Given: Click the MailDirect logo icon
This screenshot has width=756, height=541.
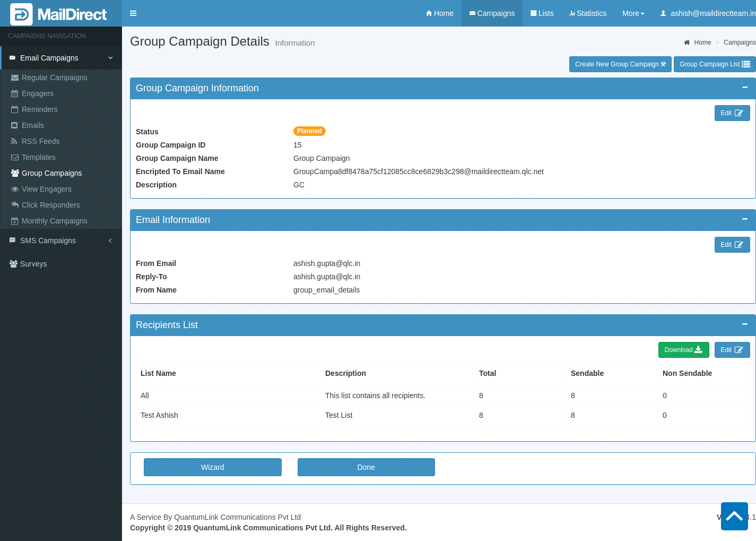Looking at the screenshot, I should pos(21,14).
